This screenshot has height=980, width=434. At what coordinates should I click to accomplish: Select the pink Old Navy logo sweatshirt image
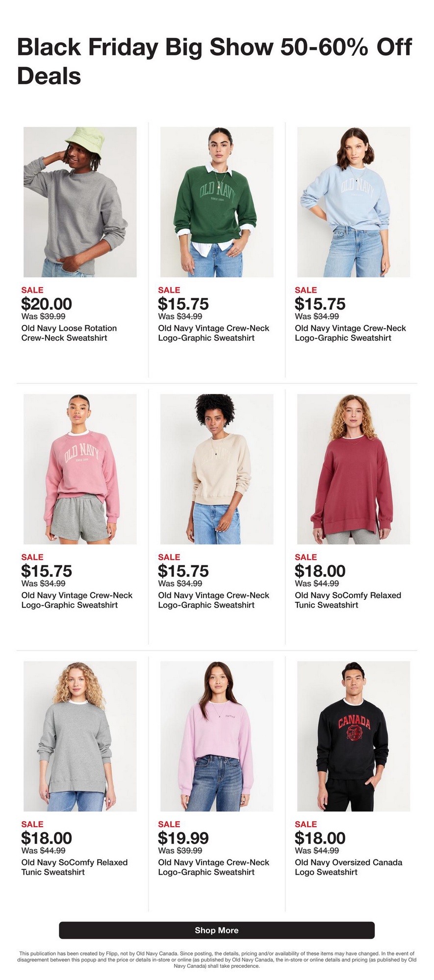[x=80, y=469]
